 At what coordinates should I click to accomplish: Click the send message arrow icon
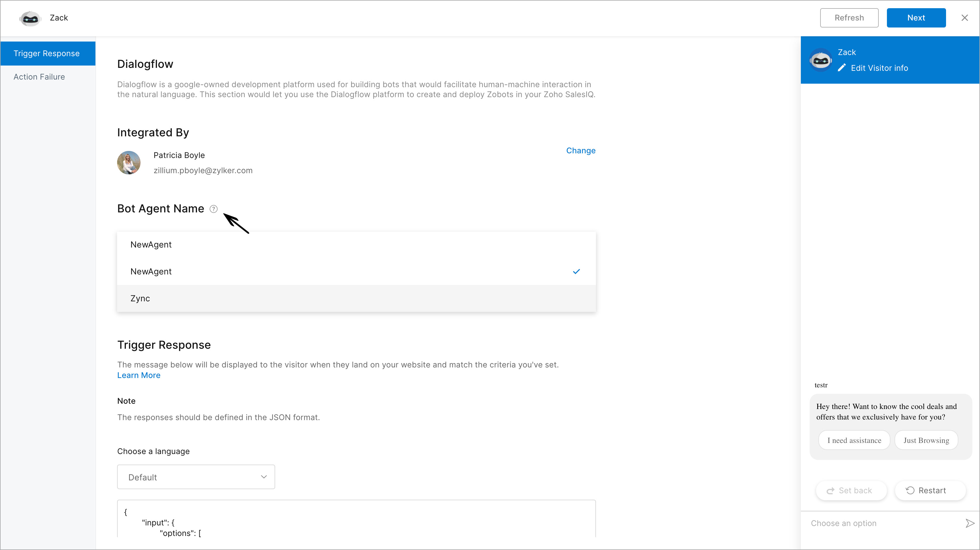967,523
